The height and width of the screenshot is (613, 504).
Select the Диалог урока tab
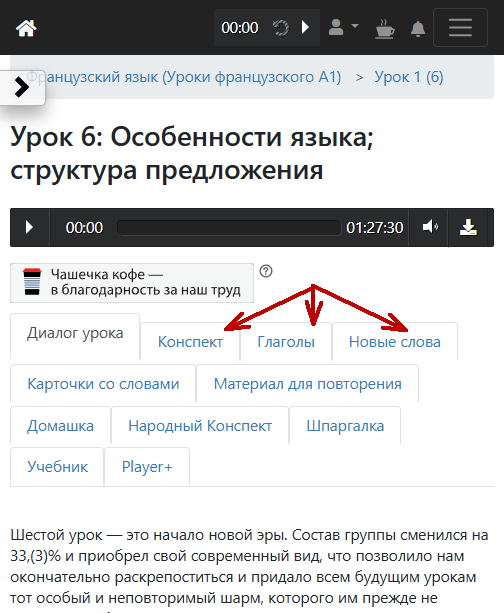click(75, 333)
